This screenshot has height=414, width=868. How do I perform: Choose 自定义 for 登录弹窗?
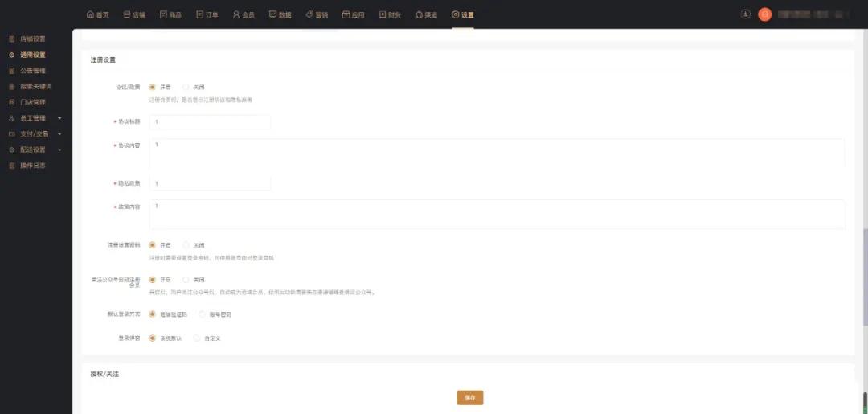click(197, 338)
